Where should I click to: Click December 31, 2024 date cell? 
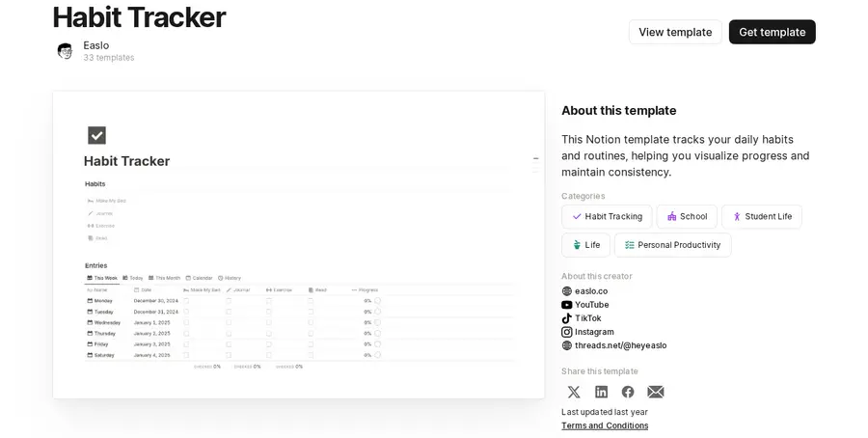(x=156, y=312)
